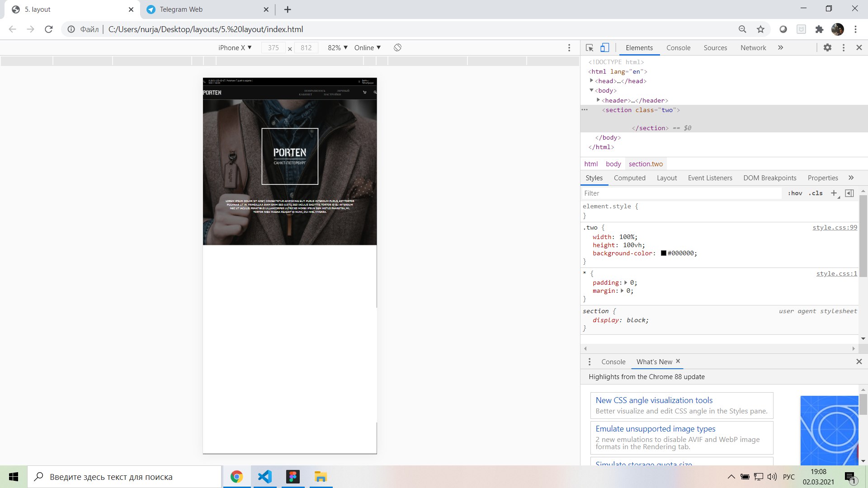
Task: Edit the device height field 812
Action: click(306, 47)
